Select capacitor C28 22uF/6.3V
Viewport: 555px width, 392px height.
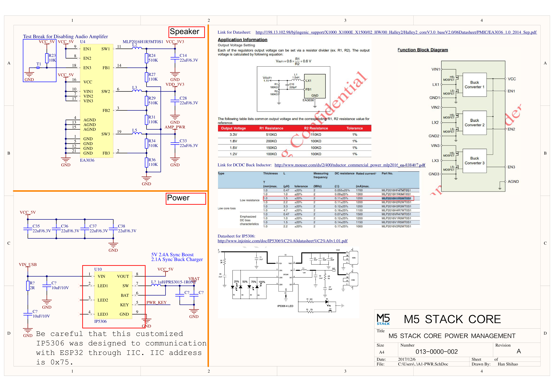[175, 101]
